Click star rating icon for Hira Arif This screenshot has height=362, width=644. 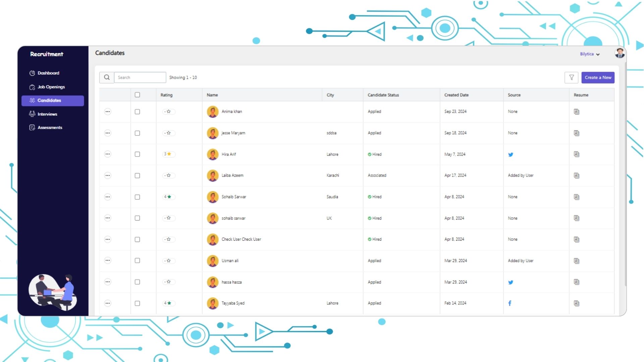(169, 154)
